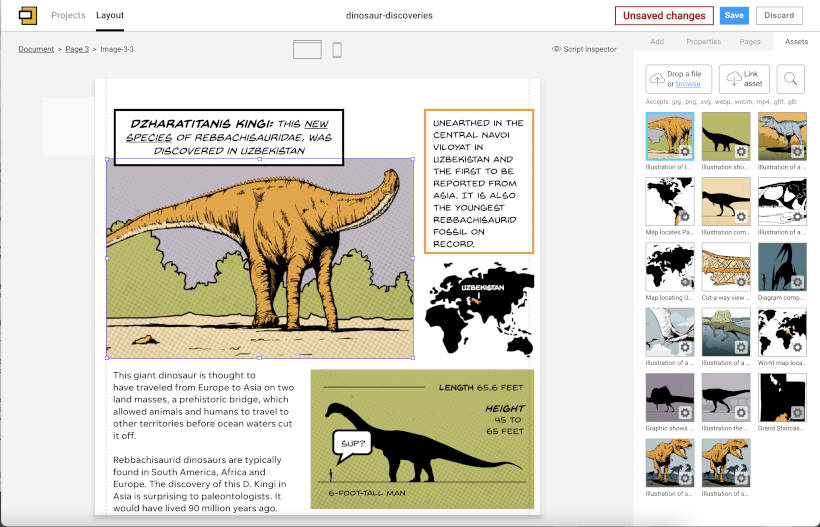
Task: Switch to mobile phone viewport icon
Action: [337, 50]
